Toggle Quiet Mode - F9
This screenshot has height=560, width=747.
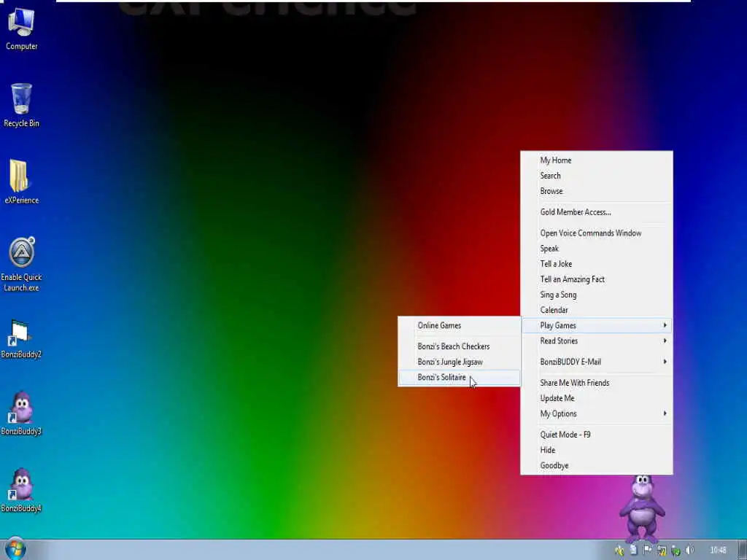click(x=597, y=435)
